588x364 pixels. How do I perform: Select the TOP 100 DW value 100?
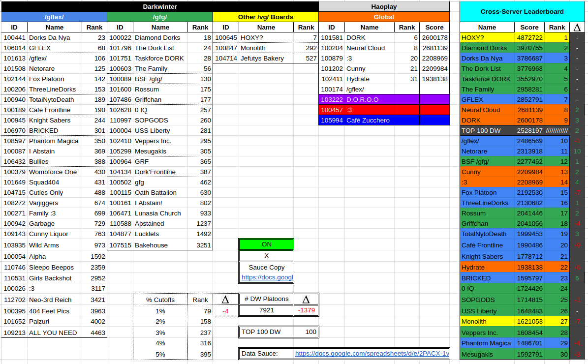click(x=306, y=332)
